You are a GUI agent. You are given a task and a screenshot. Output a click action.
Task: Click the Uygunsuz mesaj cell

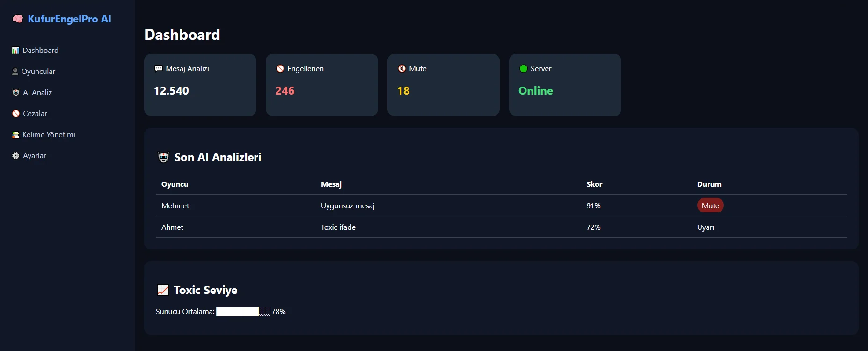(348, 206)
